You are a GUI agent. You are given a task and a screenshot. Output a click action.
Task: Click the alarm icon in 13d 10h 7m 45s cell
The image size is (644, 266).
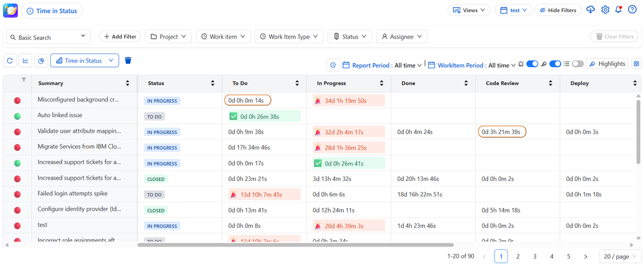tap(233, 195)
